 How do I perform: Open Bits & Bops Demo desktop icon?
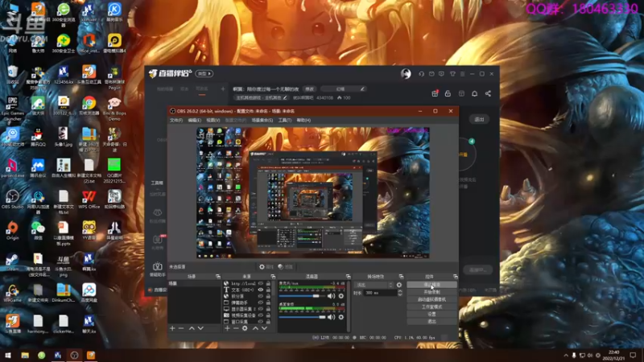pos(114,109)
